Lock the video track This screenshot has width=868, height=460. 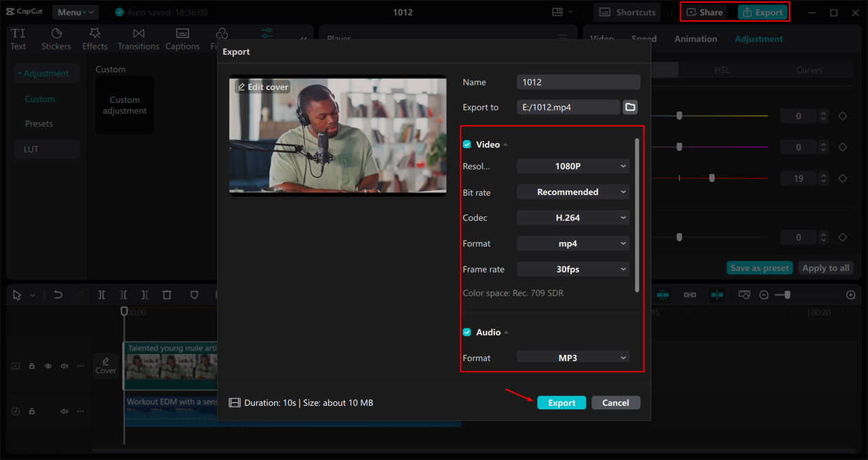[x=32, y=366]
